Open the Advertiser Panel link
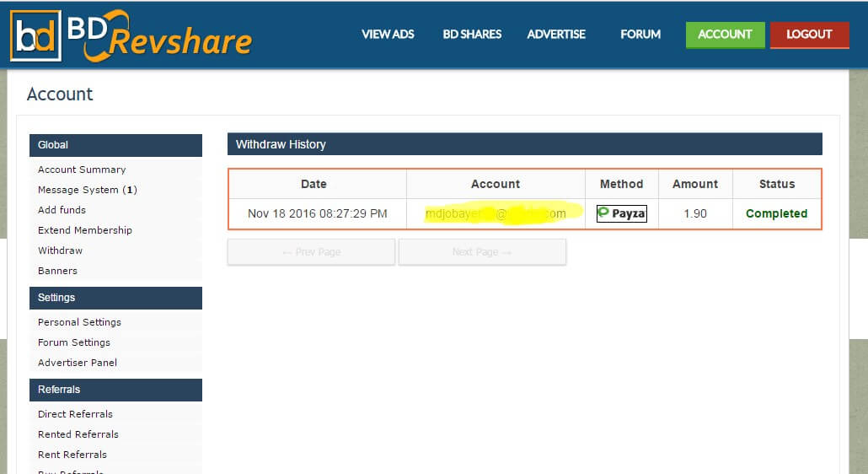This screenshot has height=474, width=868. point(78,363)
